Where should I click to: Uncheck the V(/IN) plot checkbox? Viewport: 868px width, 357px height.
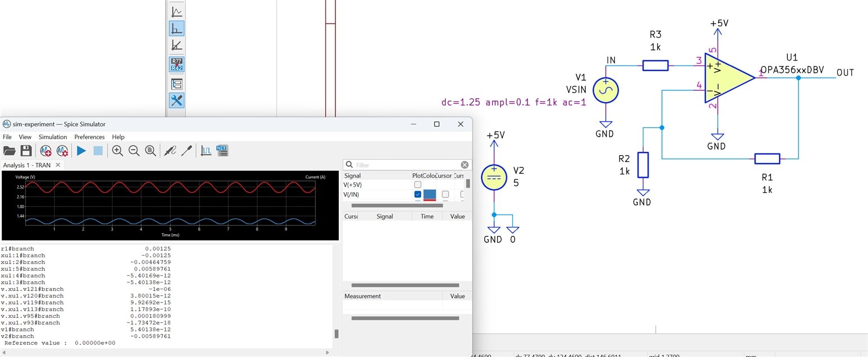click(417, 194)
